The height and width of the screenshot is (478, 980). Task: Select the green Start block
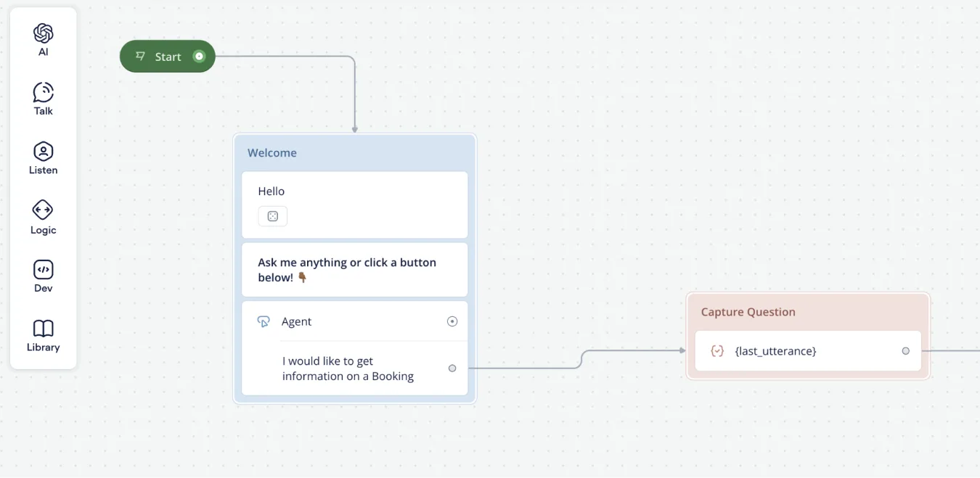click(168, 56)
